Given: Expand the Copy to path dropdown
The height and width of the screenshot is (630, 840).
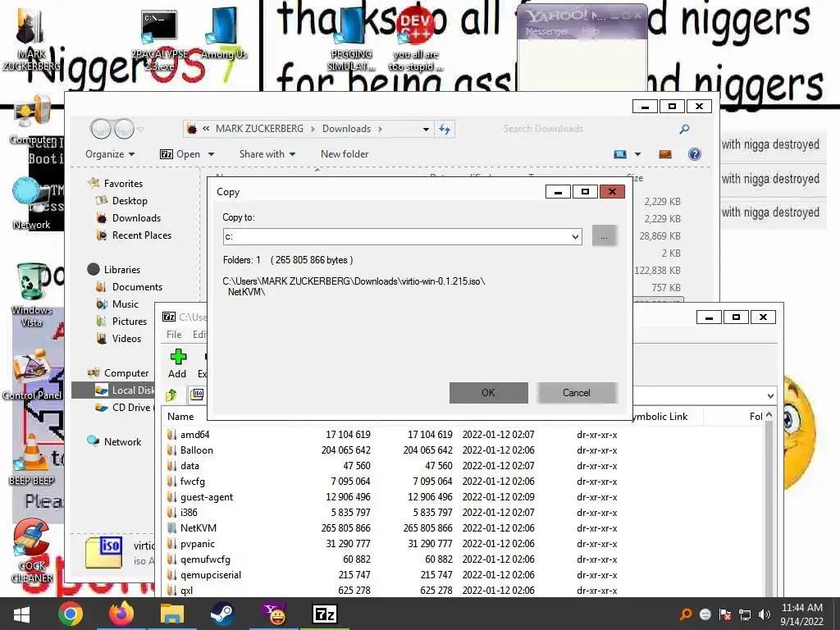Looking at the screenshot, I should 575,236.
